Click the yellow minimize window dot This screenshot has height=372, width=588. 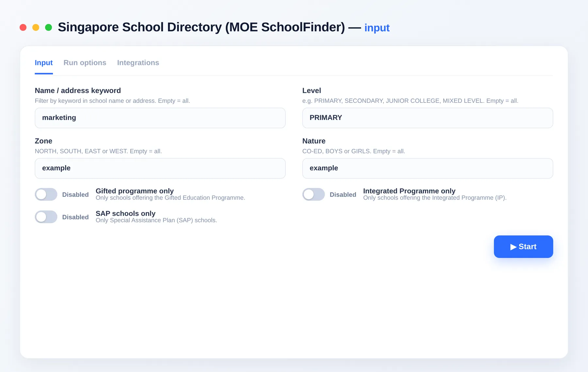tap(36, 27)
